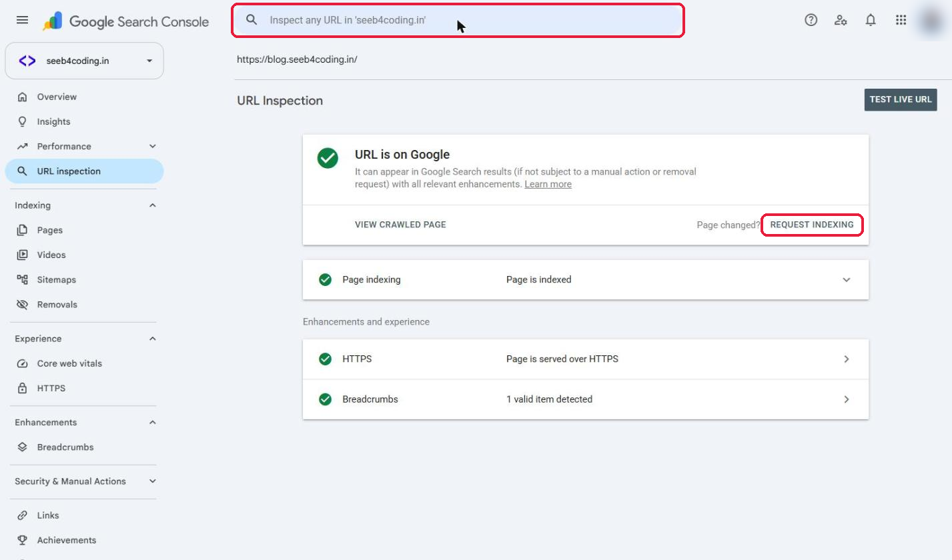
Task: Expand the Page indexing card chevron
Action: point(847,279)
